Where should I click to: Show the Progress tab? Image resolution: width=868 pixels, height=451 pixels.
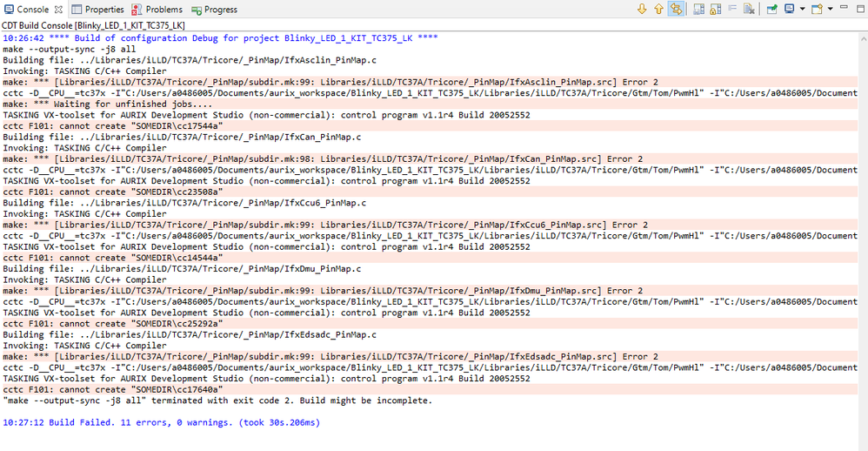214,10
